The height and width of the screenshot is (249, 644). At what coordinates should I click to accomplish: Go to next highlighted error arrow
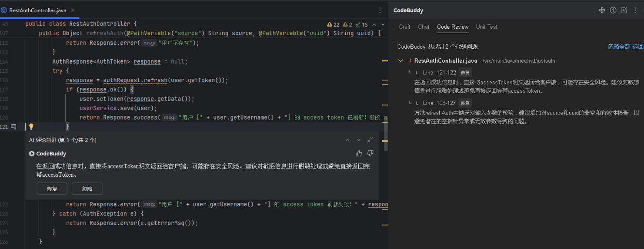click(383, 25)
